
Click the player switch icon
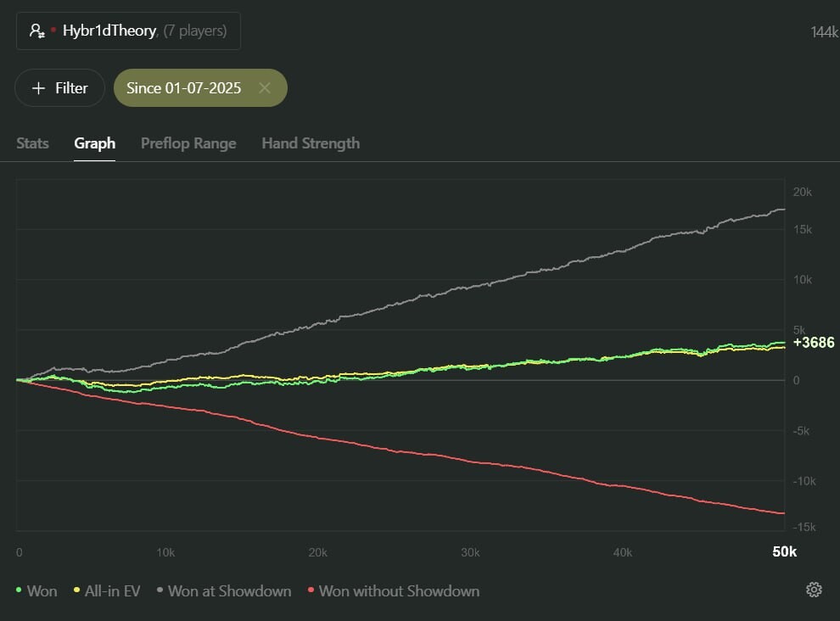(36, 31)
